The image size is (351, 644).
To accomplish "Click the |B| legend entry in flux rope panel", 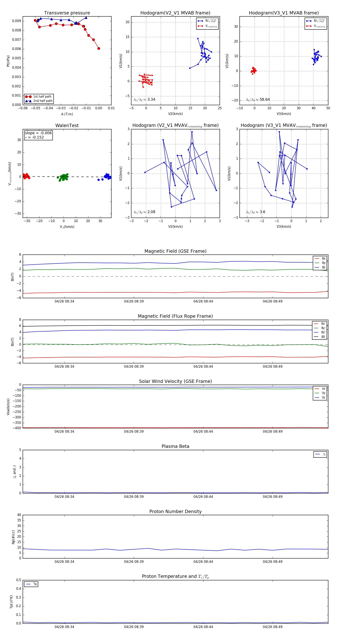I will (x=320, y=337).
